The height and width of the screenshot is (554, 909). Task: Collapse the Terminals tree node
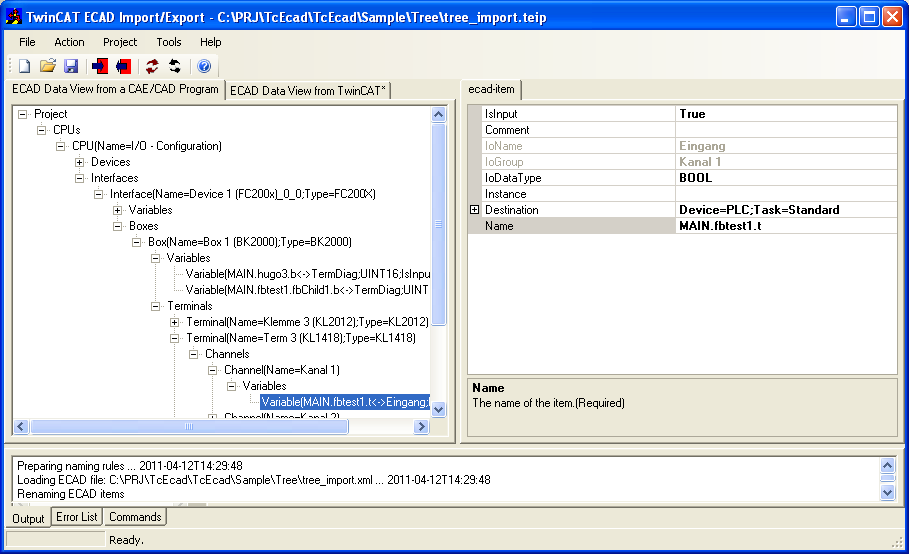click(x=155, y=306)
